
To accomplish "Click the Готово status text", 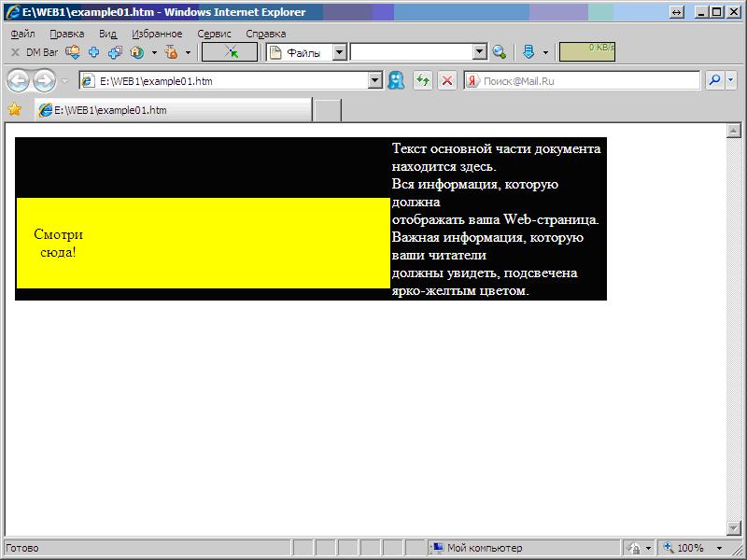I will [x=22, y=548].
